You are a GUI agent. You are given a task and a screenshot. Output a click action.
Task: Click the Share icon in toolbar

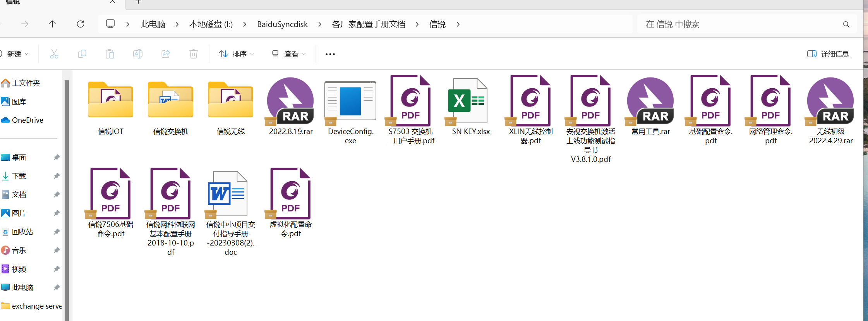tap(166, 54)
